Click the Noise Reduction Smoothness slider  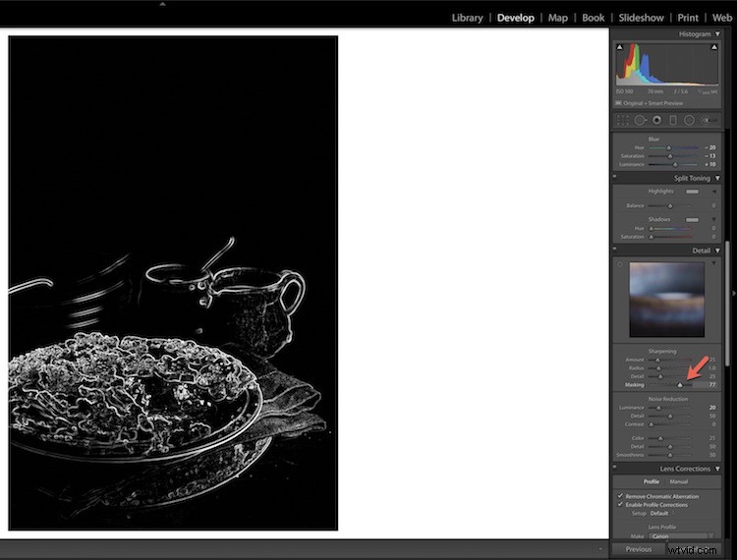(x=670, y=455)
